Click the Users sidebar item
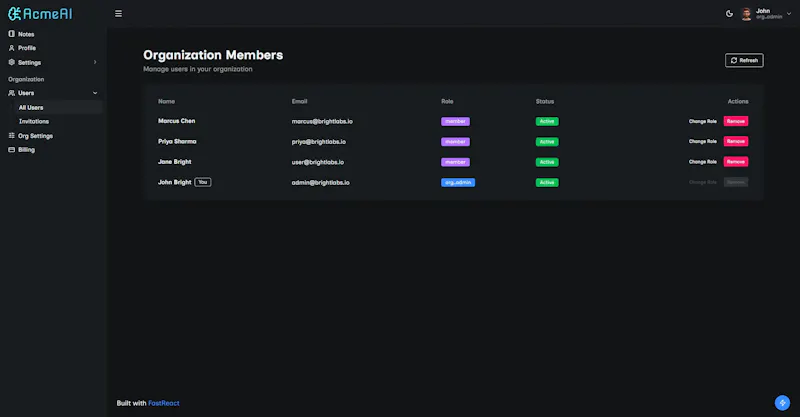The image size is (800, 417). click(26, 93)
